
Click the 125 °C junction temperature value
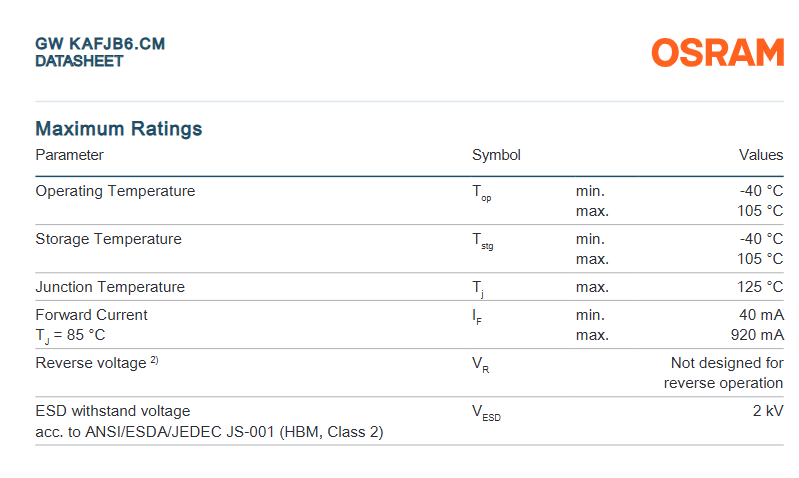[761, 287]
